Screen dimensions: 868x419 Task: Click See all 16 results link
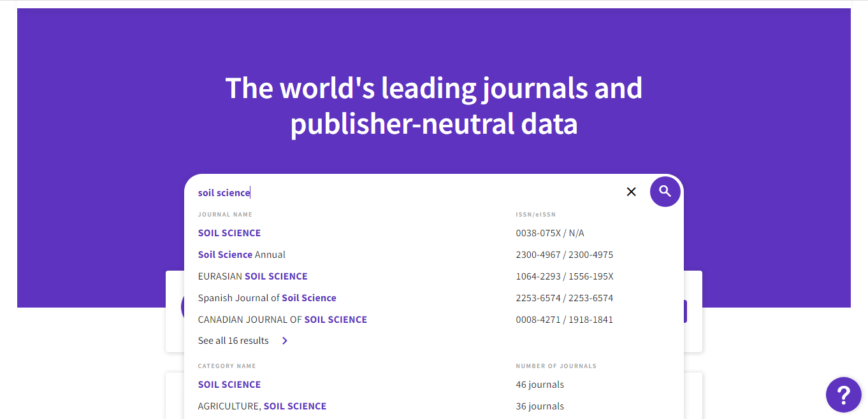click(233, 341)
